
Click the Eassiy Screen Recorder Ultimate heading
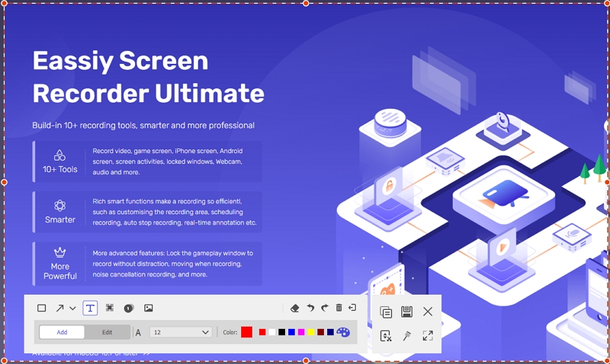click(x=148, y=76)
